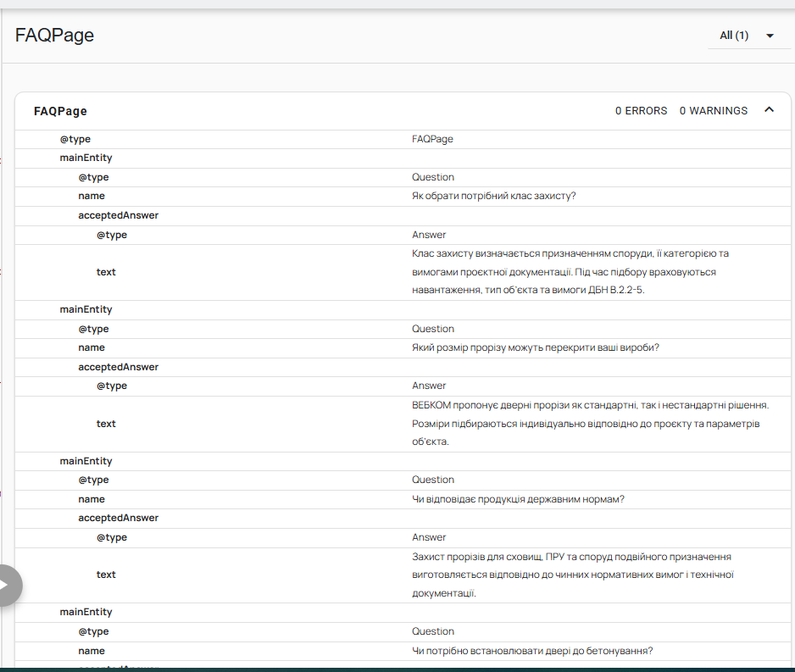Click name label beside 'Як обрати потрібний клас'
Screen dimensions: 795x672
click(92, 196)
